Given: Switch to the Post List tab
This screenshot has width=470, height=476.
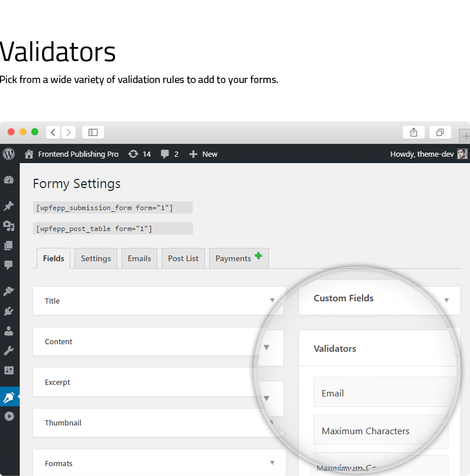Looking at the screenshot, I should [x=183, y=258].
